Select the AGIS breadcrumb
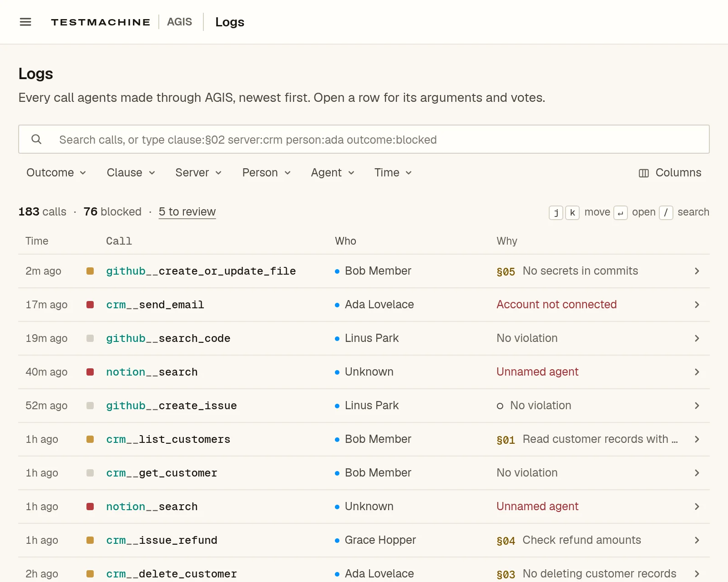 point(179,22)
